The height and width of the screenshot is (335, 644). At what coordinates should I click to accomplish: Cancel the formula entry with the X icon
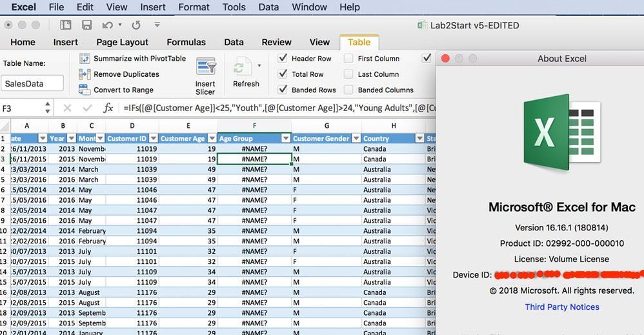click(x=67, y=108)
